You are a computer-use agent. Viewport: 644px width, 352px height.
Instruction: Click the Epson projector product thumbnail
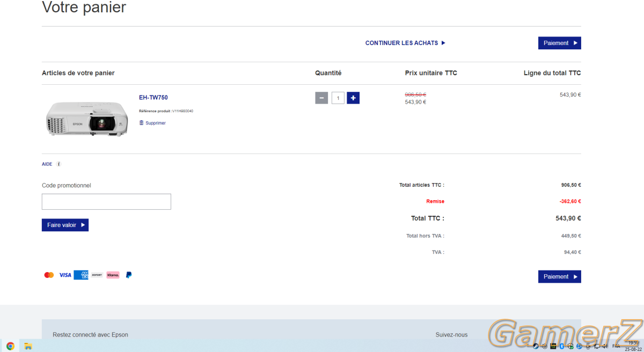[86, 119]
